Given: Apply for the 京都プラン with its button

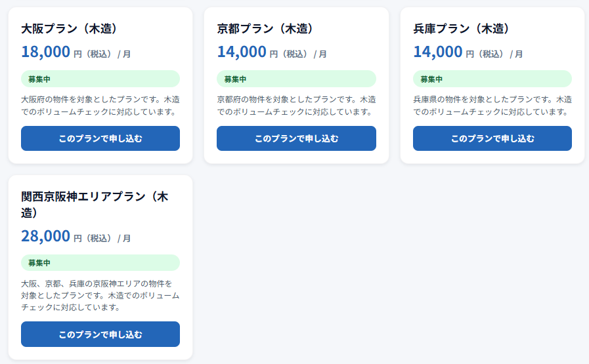Looking at the screenshot, I should tap(296, 138).
